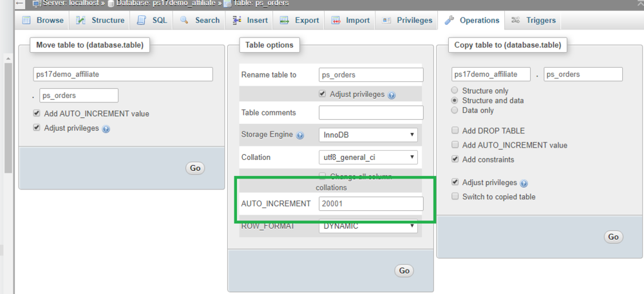Uncheck Adjust privileges in Table options

click(323, 93)
